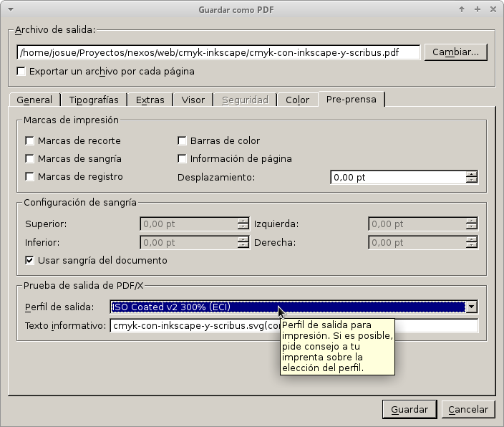
Task: Click the output file path field
Action: (x=218, y=52)
